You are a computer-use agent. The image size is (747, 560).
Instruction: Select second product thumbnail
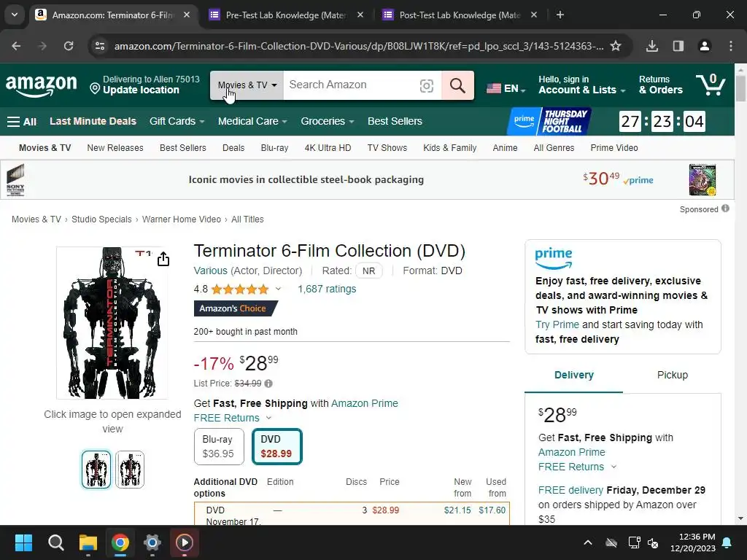(x=130, y=470)
